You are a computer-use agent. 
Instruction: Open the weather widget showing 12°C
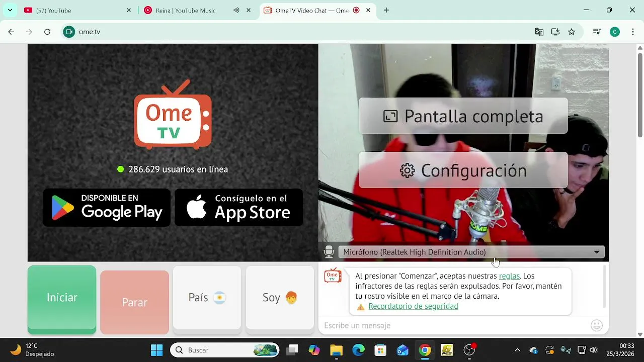pyautogui.click(x=33, y=350)
